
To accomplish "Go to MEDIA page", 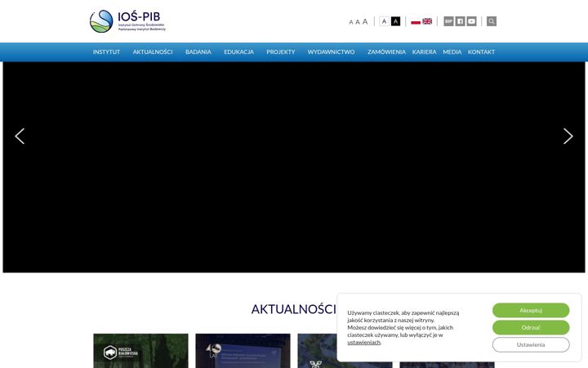I will (452, 52).
